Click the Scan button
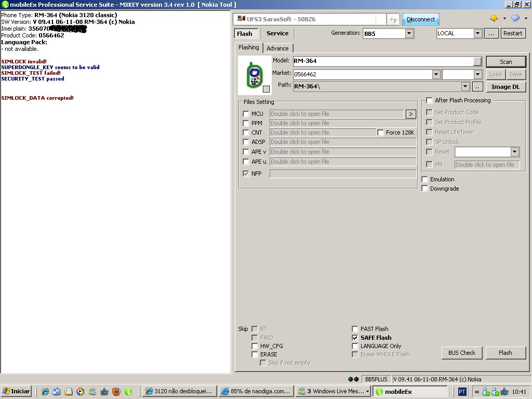532x399 pixels. pyautogui.click(x=506, y=62)
